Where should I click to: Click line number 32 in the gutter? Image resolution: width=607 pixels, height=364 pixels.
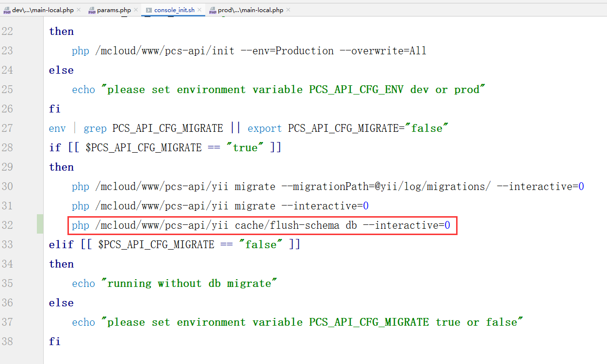pos(7,225)
